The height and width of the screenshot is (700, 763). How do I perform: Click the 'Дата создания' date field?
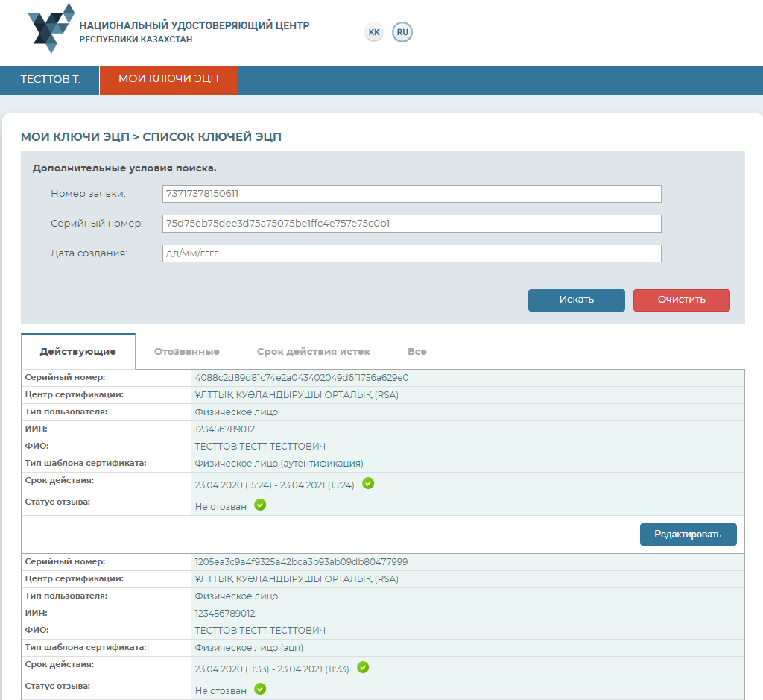coord(411,253)
